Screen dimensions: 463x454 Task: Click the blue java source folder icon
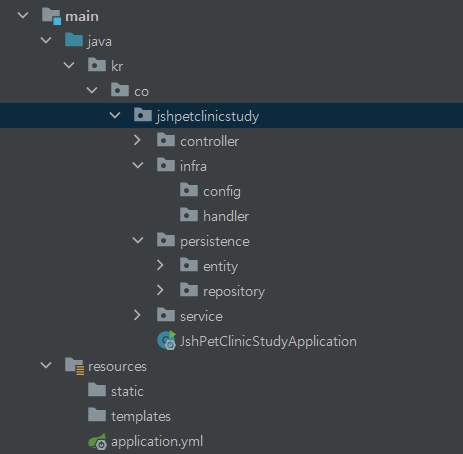coord(74,40)
